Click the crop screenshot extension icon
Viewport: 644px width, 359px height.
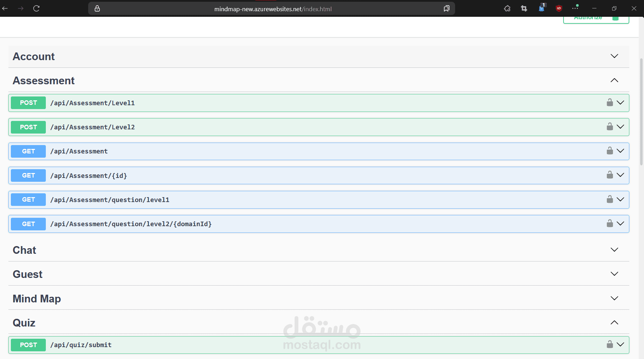[x=524, y=8]
